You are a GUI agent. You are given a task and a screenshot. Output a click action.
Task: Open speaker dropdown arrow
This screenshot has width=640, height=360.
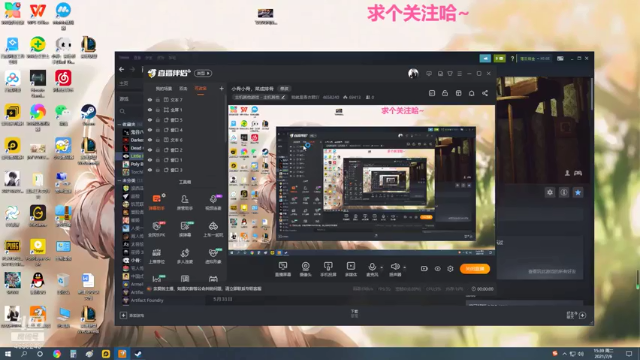pos(404,268)
